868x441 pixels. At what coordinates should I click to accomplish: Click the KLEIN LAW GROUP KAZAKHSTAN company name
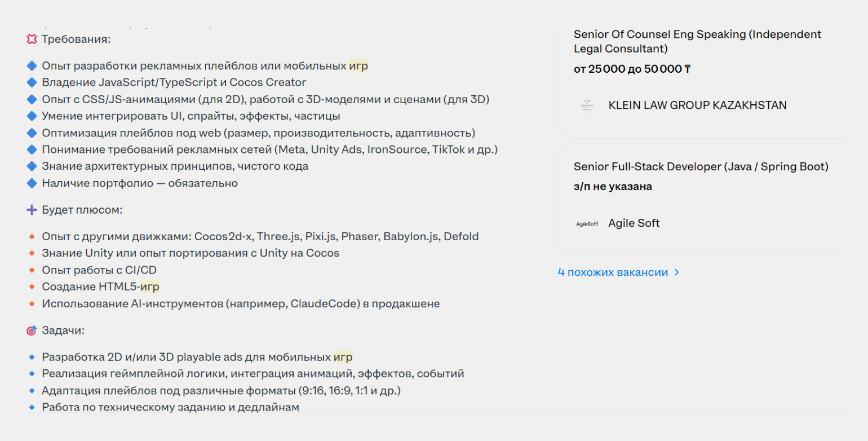[698, 105]
